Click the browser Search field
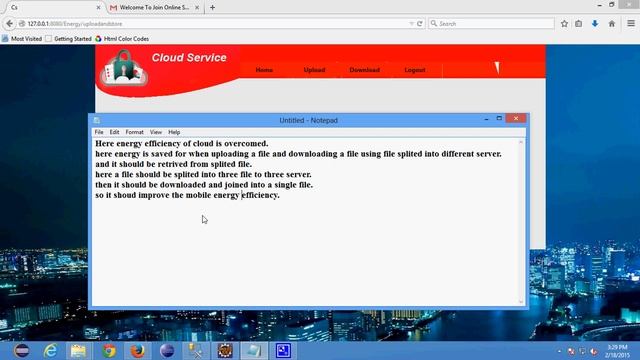Image resolution: width=640 pixels, height=360 pixels. pos(491,24)
